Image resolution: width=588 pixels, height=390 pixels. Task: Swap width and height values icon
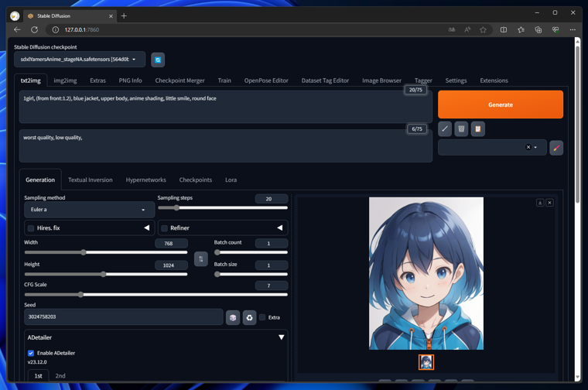pos(201,258)
